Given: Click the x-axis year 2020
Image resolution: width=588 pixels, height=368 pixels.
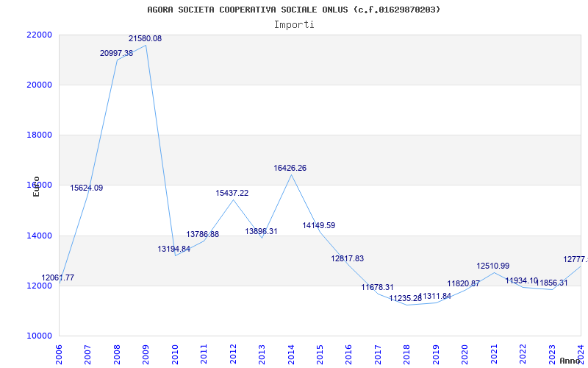Looking at the screenshot, I should pyautogui.click(x=465, y=354).
